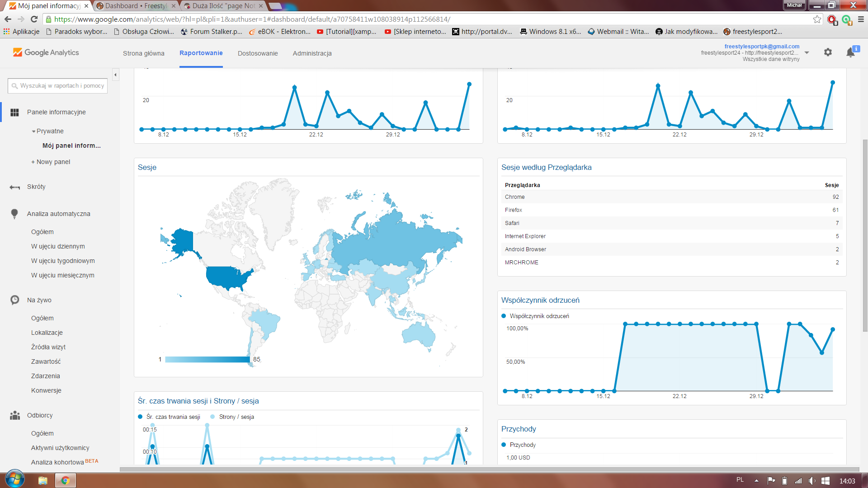Image resolution: width=868 pixels, height=488 pixels.
Task: Open the notifications bell icon
Action: (x=850, y=52)
